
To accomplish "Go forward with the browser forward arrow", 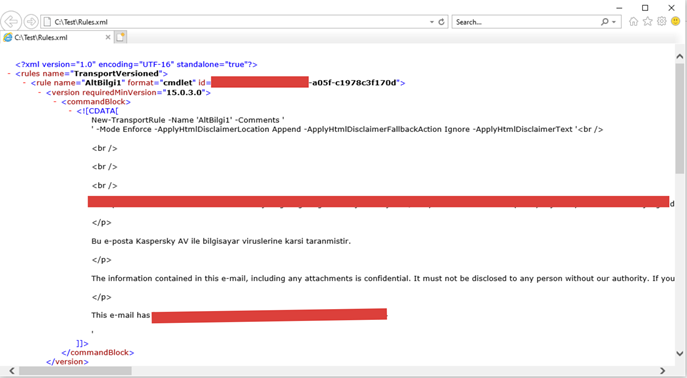I will coord(31,21).
